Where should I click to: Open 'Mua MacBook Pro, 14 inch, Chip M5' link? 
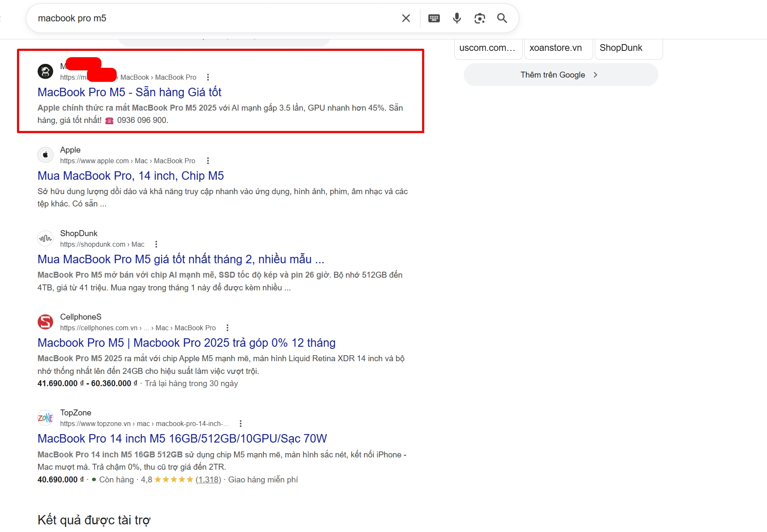[131, 175]
